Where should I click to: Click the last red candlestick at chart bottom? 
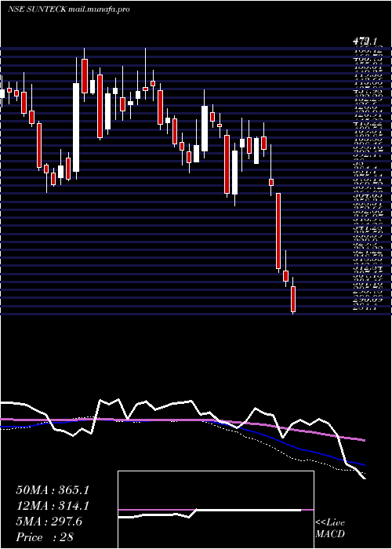tap(293, 299)
